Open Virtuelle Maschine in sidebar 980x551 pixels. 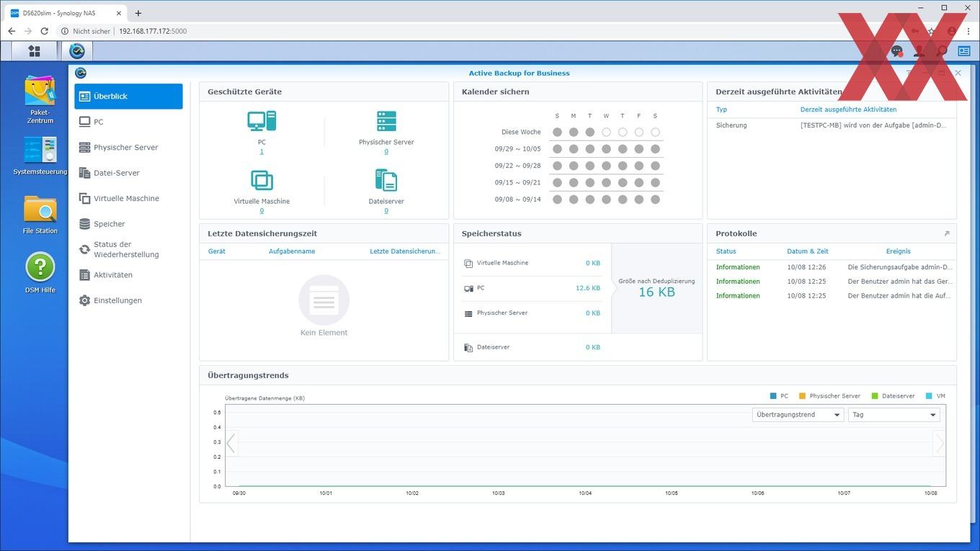coord(128,198)
